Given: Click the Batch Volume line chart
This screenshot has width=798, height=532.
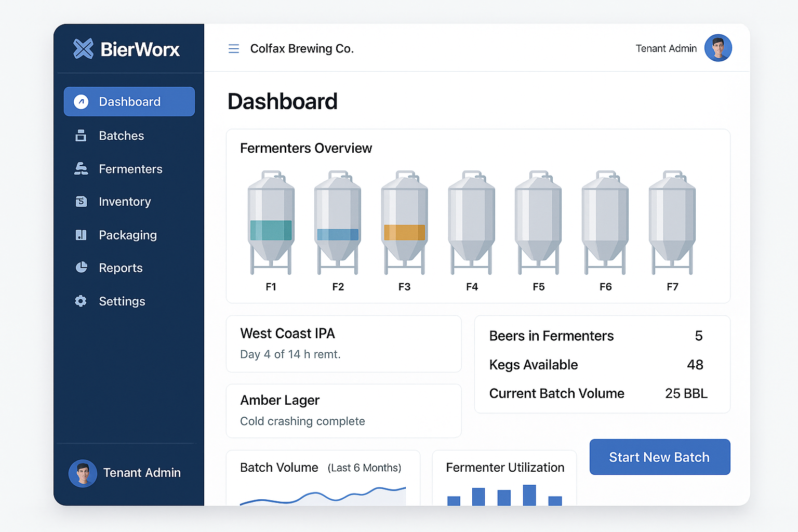Looking at the screenshot, I should 323,496.
